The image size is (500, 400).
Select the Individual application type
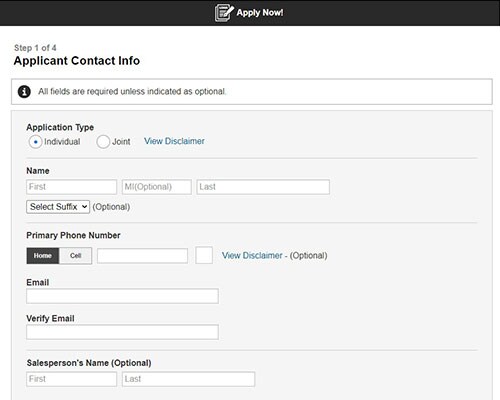35,142
